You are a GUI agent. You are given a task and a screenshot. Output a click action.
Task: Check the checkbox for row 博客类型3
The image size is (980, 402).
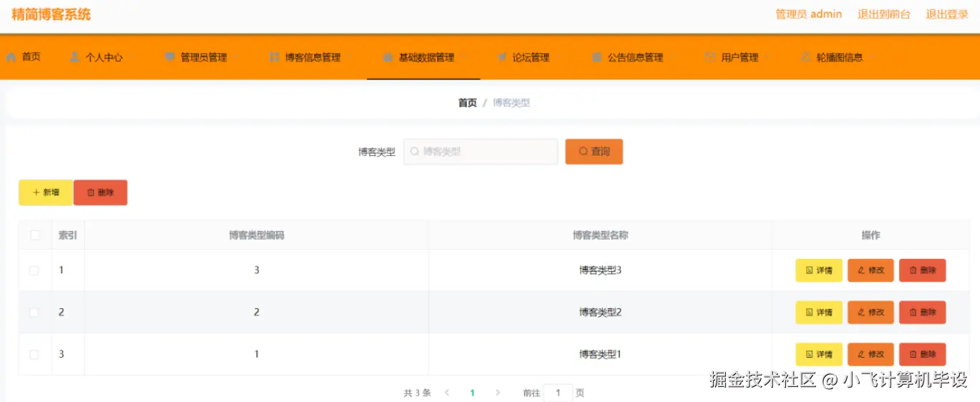click(x=34, y=270)
